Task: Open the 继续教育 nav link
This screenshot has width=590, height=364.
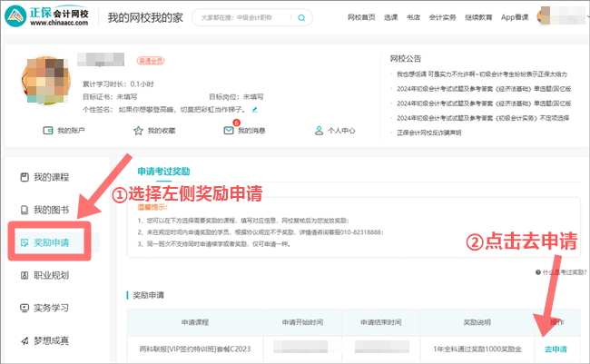Action: pyautogui.click(x=478, y=17)
